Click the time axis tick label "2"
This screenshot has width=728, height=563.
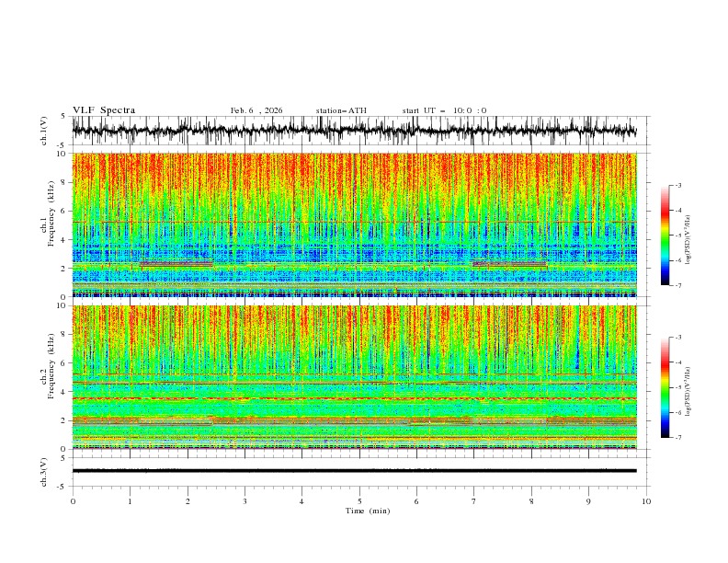[188, 501]
